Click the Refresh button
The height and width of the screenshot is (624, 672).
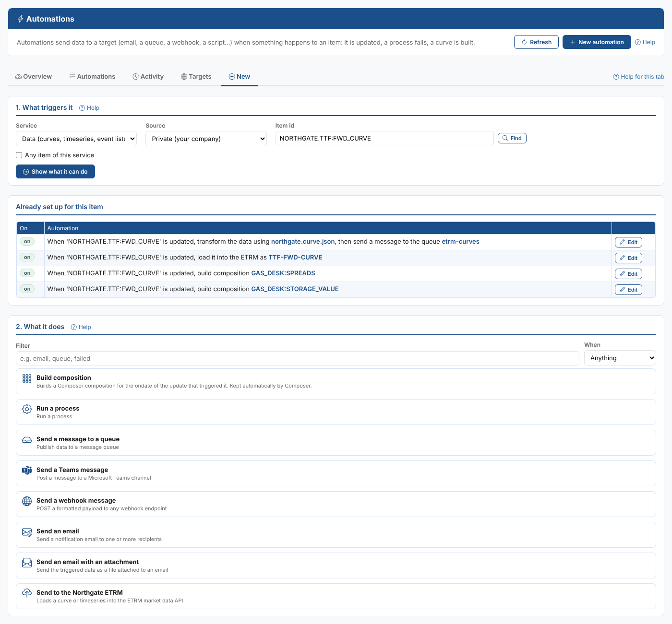(536, 42)
